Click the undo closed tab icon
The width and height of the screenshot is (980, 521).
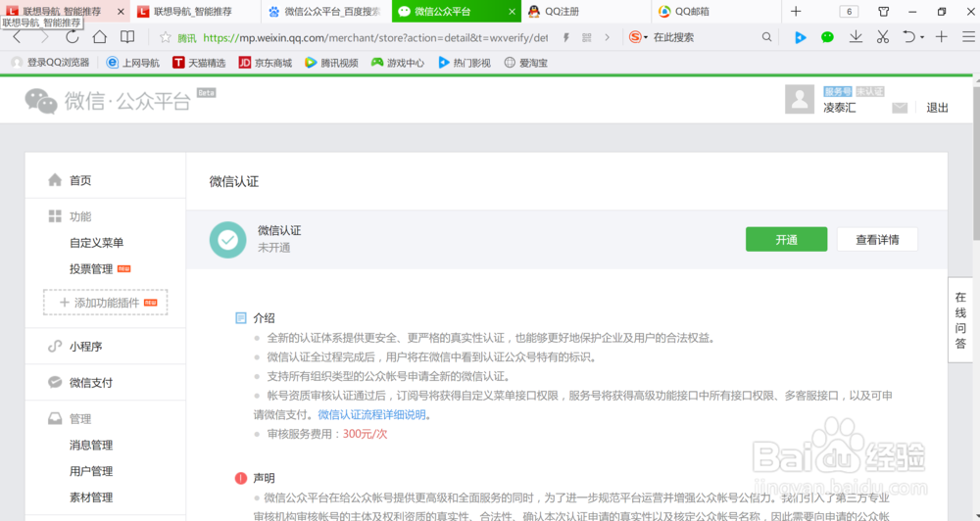click(909, 37)
